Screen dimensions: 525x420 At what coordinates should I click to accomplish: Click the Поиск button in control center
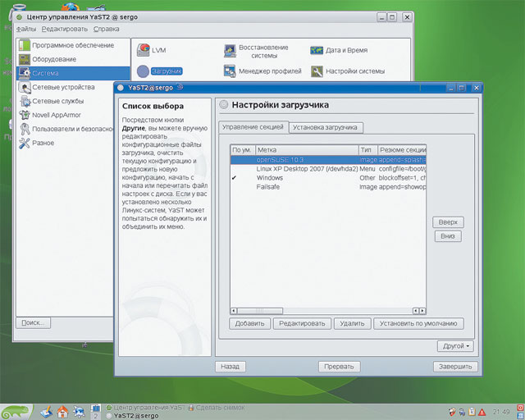(x=33, y=323)
